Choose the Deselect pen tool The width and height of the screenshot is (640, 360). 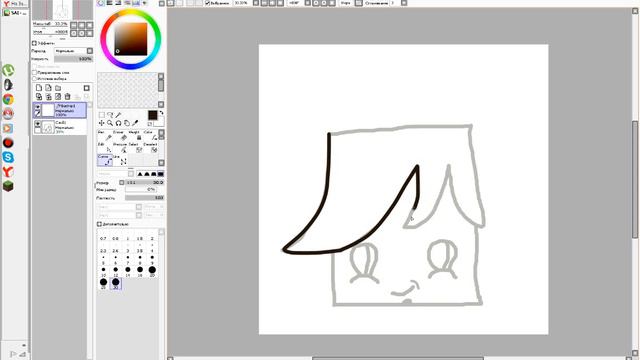point(150,147)
